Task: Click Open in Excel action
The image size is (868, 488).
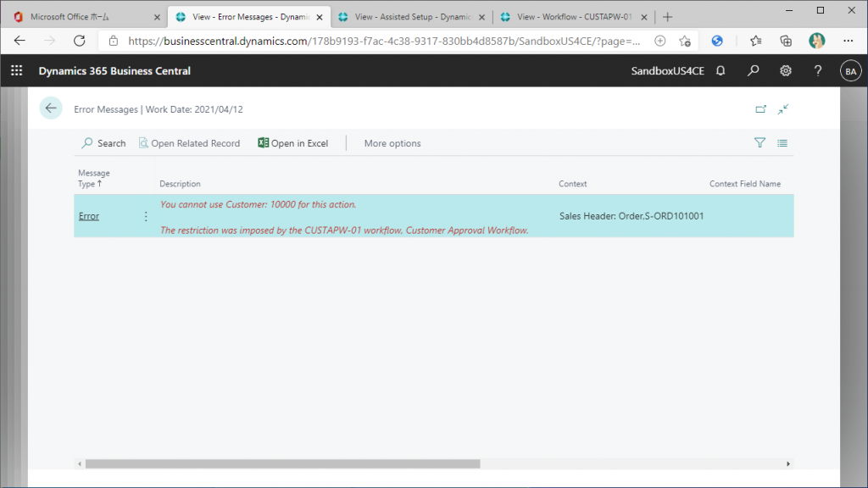Action: click(292, 143)
